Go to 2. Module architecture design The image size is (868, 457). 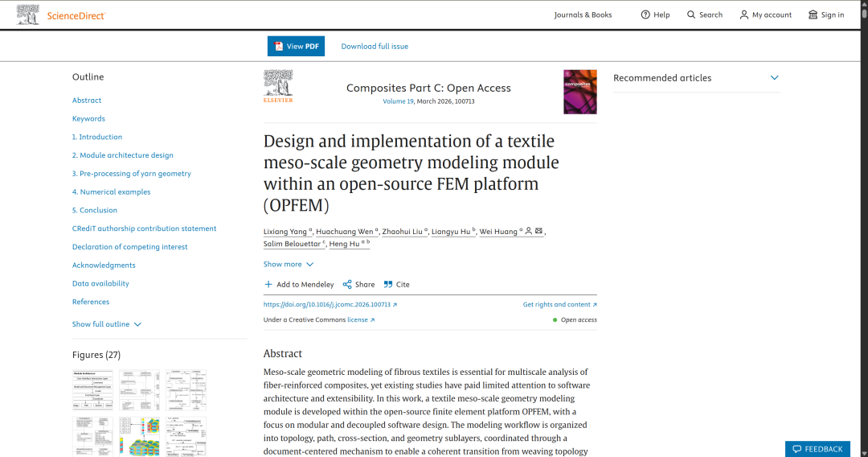[x=123, y=155]
